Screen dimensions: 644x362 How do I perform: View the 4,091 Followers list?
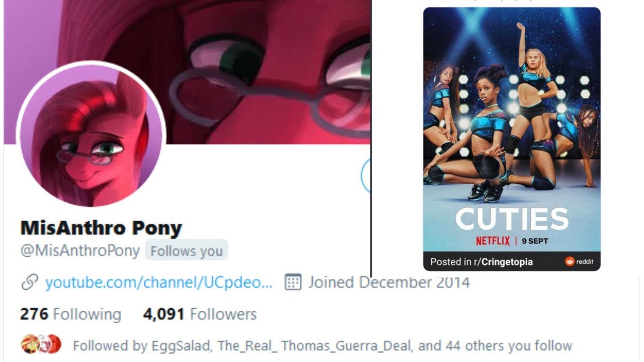pyautogui.click(x=200, y=314)
